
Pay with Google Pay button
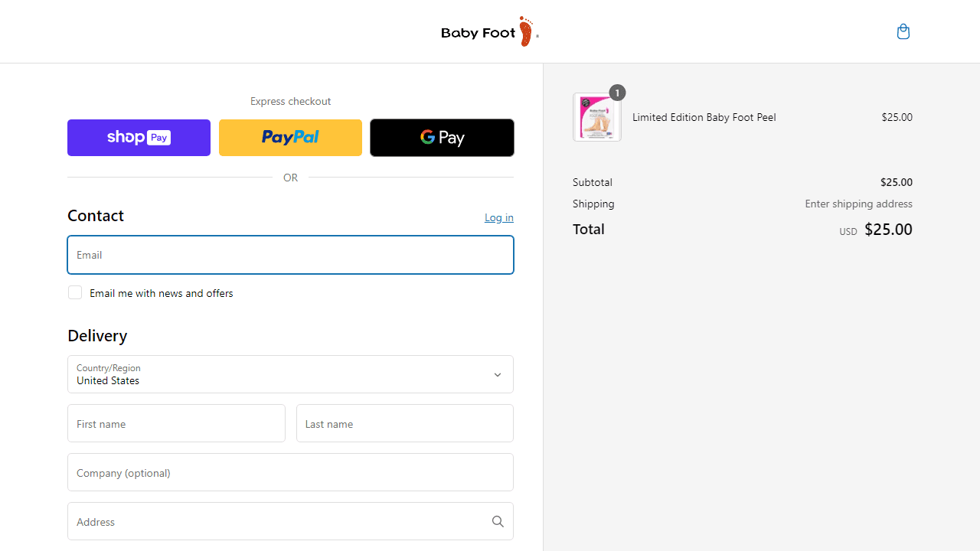(x=442, y=138)
